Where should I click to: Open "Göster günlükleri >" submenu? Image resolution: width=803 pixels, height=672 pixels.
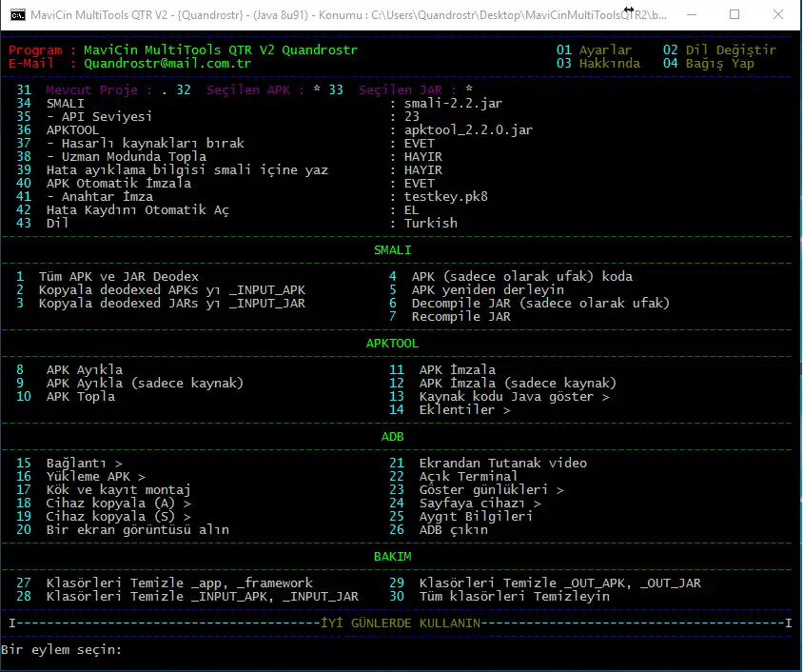point(491,489)
